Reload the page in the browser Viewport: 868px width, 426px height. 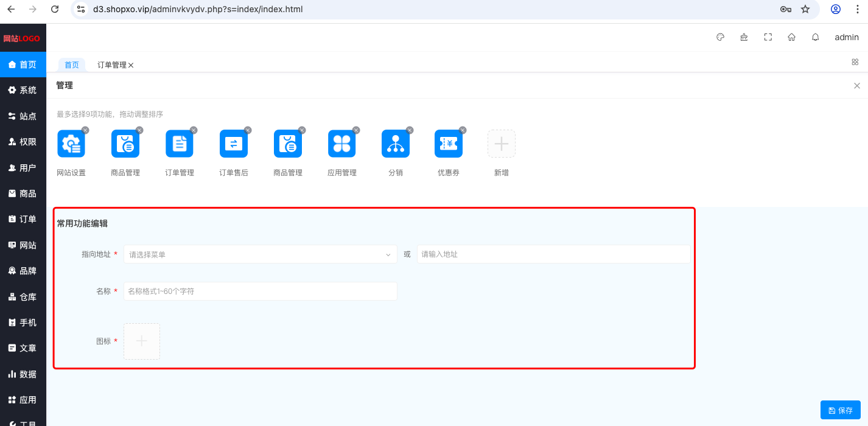(x=55, y=9)
